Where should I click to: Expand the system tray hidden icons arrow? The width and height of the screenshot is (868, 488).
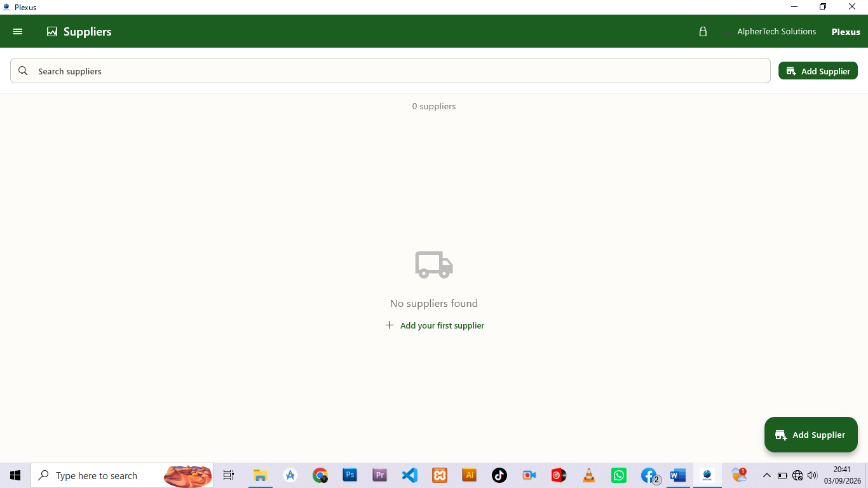[x=766, y=475]
